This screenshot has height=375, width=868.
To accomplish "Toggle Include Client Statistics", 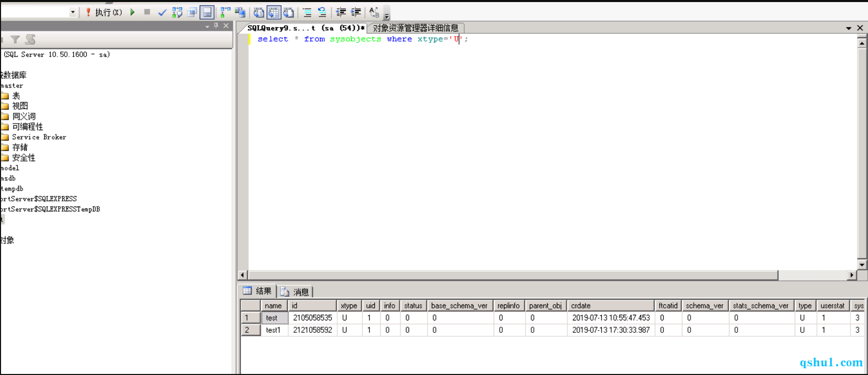I will click(x=240, y=12).
